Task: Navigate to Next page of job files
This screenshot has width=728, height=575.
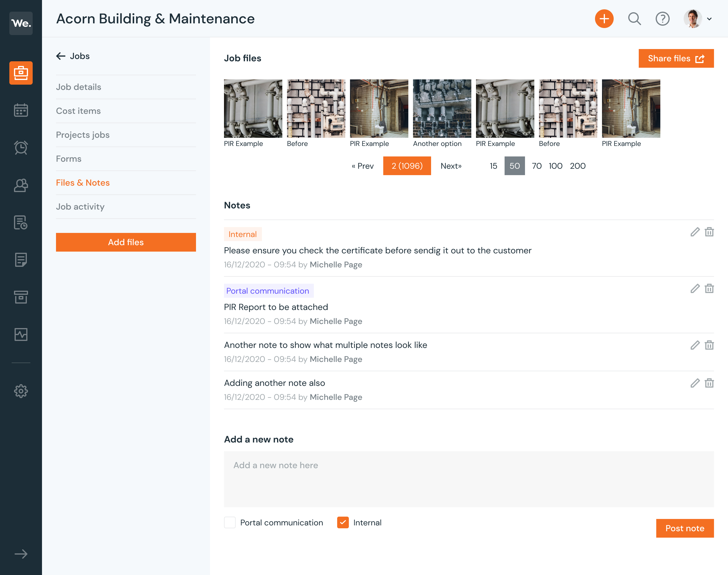Action: [x=451, y=165]
